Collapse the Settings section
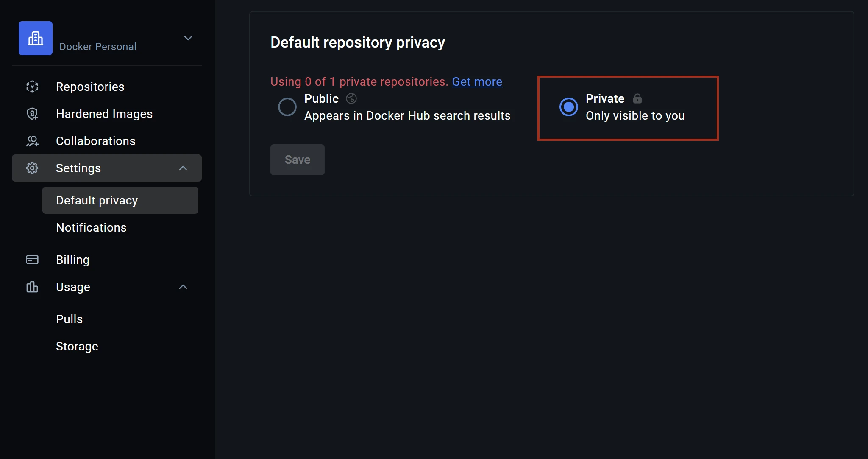 pos(183,168)
